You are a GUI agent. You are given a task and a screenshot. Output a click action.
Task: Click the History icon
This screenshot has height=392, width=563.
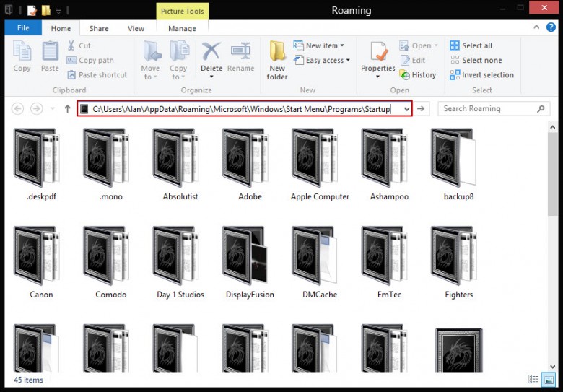point(405,74)
